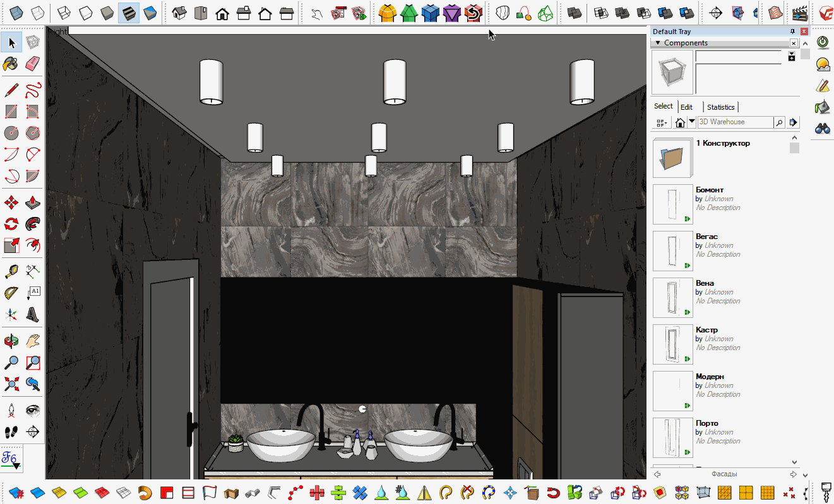This screenshot has height=504, width=834.
Task: Switch to the Edit tab
Action: [x=686, y=107]
